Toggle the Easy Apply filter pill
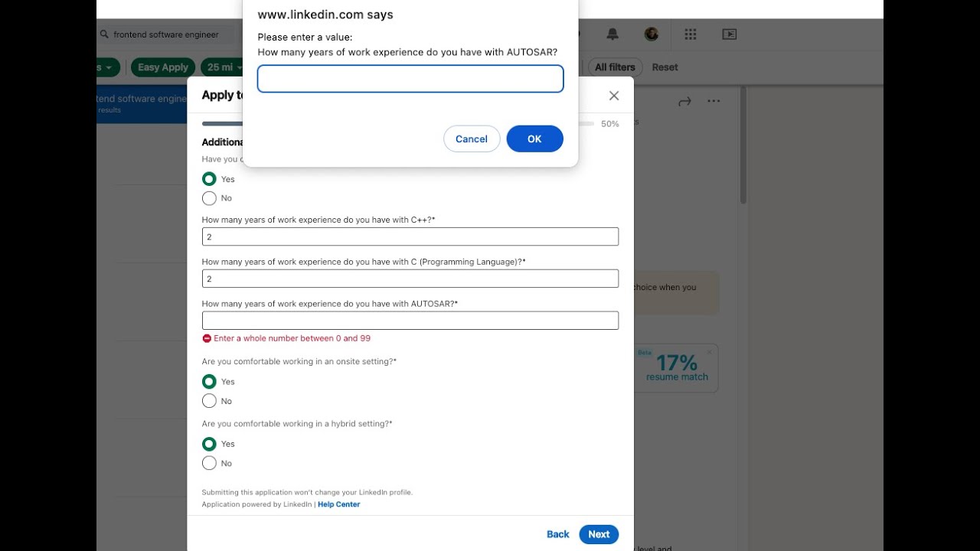Viewport: 980px width, 551px height. [x=162, y=67]
